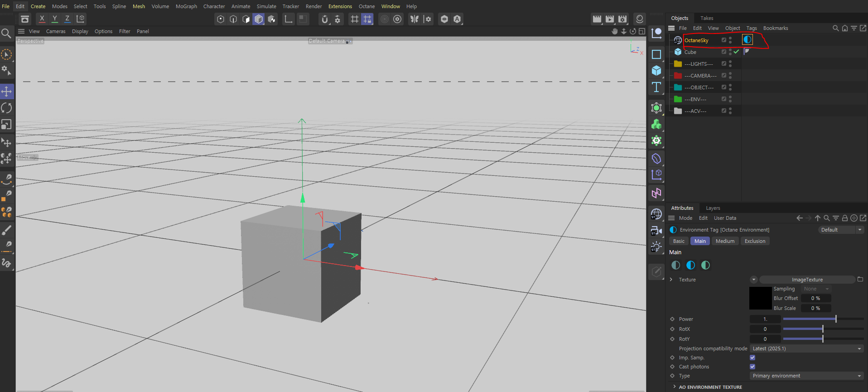Adjust the RotY slider
Viewport: 868px width, 392px height.
(x=823, y=339)
